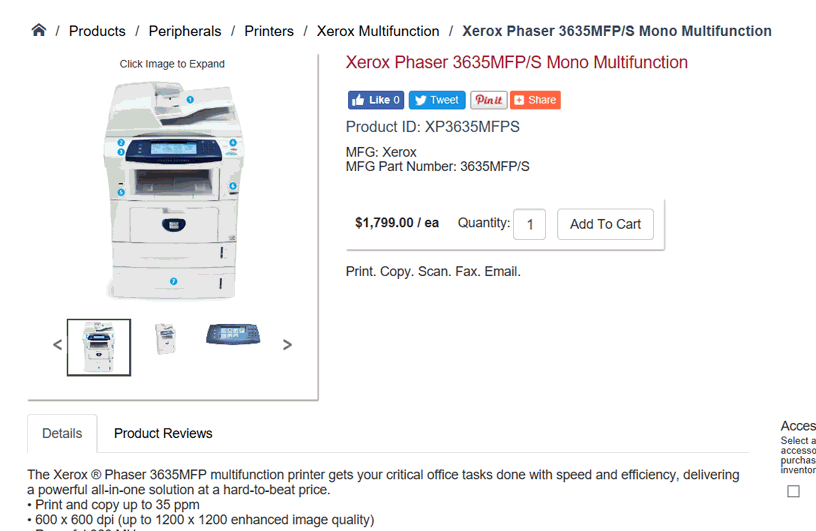The width and height of the screenshot is (816, 531).
Task: Tick the accessory checkbox on the right
Action: point(793,491)
